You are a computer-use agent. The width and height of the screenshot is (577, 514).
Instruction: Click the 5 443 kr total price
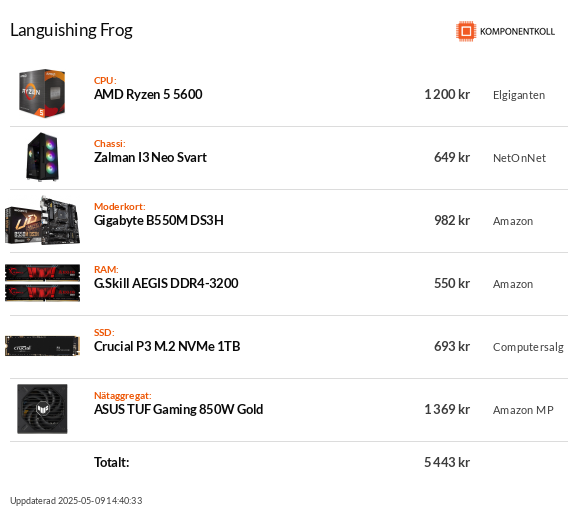pos(447,462)
